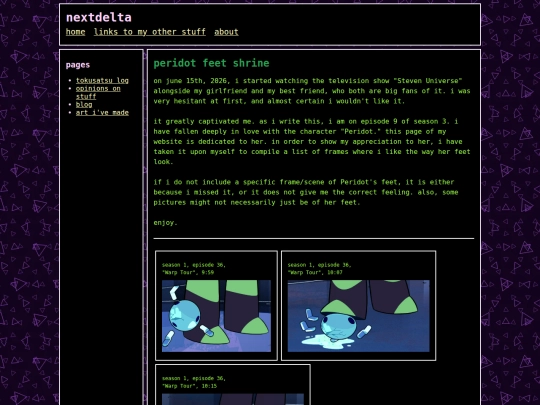The width and height of the screenshot is (540, 405).
Task: Click the 'enjoy.' text line
Action: pyautogui.click(x=165, y=223)
